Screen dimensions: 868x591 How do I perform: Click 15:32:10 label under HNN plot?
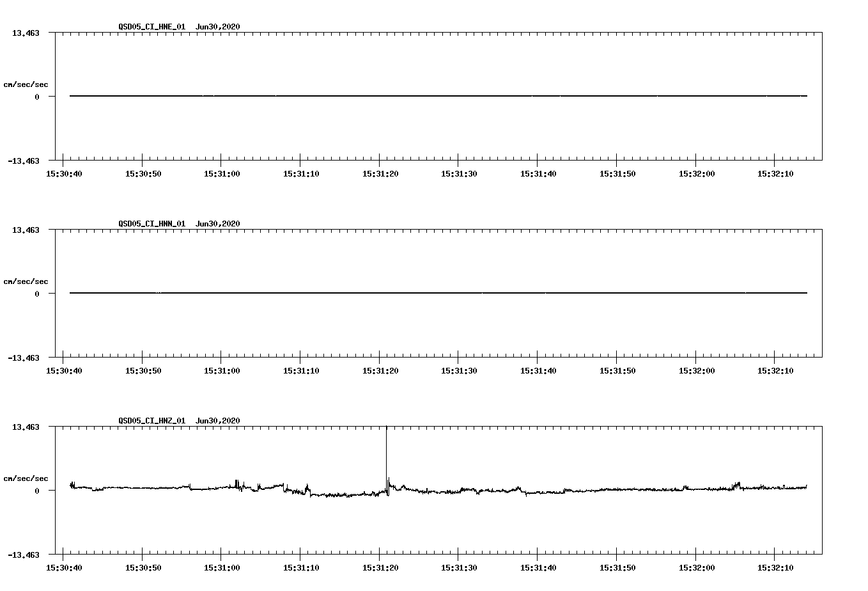point(775,371)
